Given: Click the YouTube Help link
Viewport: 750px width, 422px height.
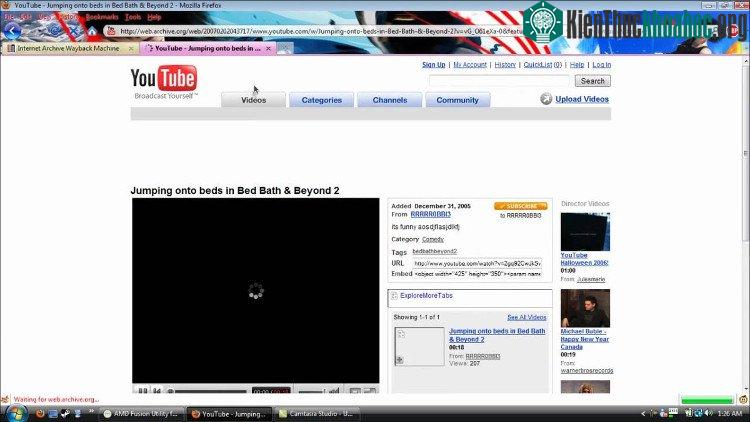Looking at the screenshot, I should tap(577, 65).
